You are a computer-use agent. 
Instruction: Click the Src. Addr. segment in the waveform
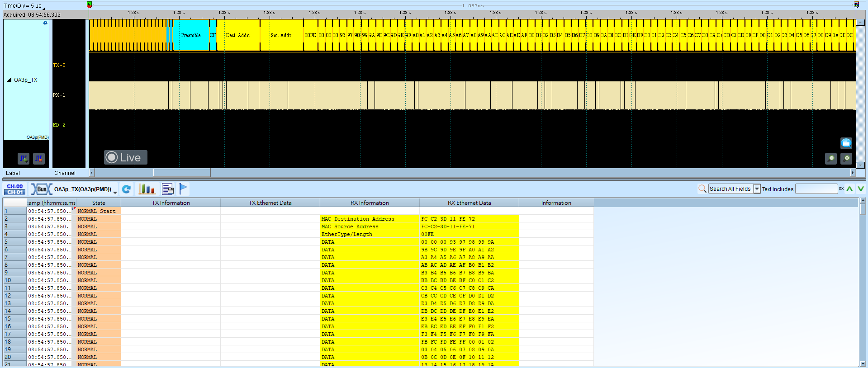point(281,35)
